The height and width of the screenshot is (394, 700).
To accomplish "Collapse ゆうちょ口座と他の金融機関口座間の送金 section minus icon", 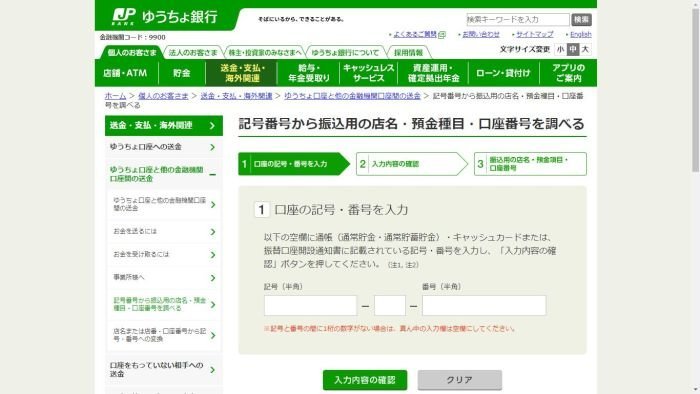I will coord(212,174).
